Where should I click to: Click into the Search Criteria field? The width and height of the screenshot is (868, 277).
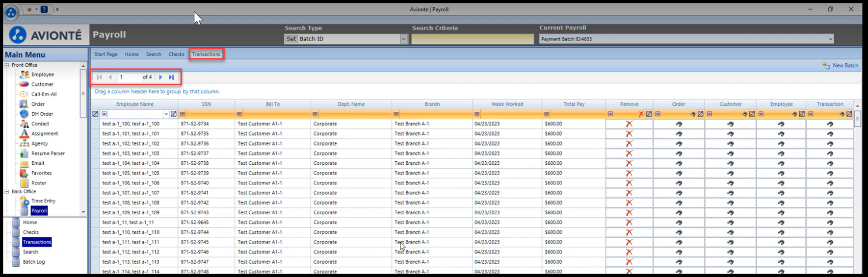pos(472,39)
